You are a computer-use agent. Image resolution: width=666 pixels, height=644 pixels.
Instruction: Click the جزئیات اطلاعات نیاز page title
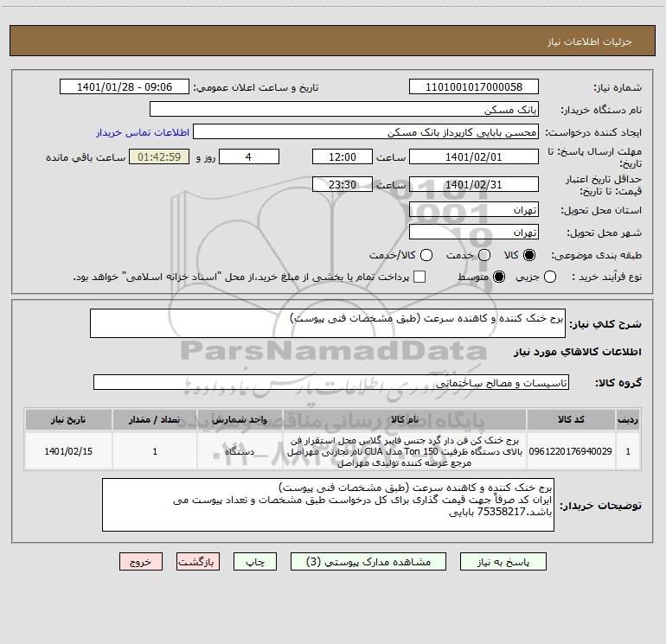pos(589,41)
